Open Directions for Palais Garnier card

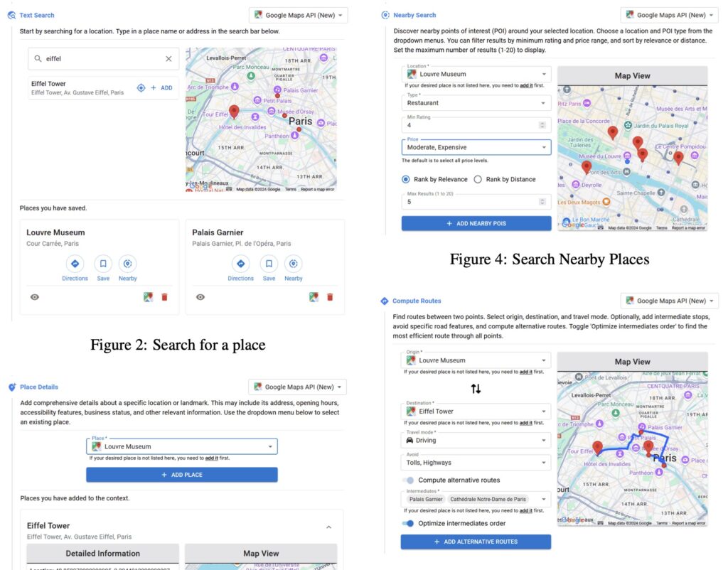point(240,269)
